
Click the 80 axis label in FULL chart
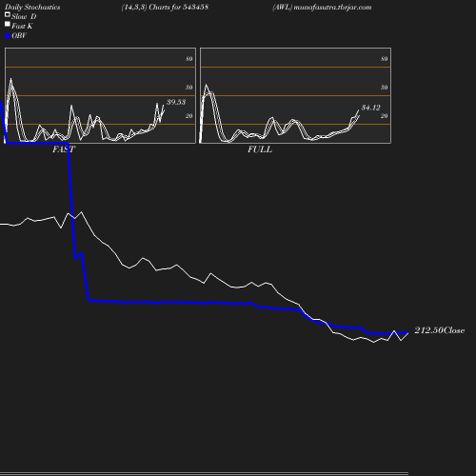click(385, 59)
